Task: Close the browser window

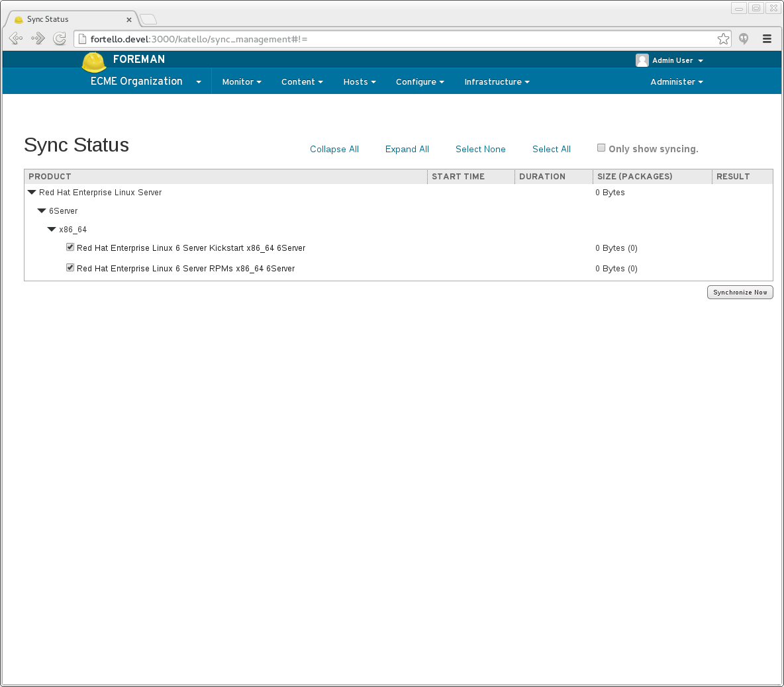Action: point(773,8)
